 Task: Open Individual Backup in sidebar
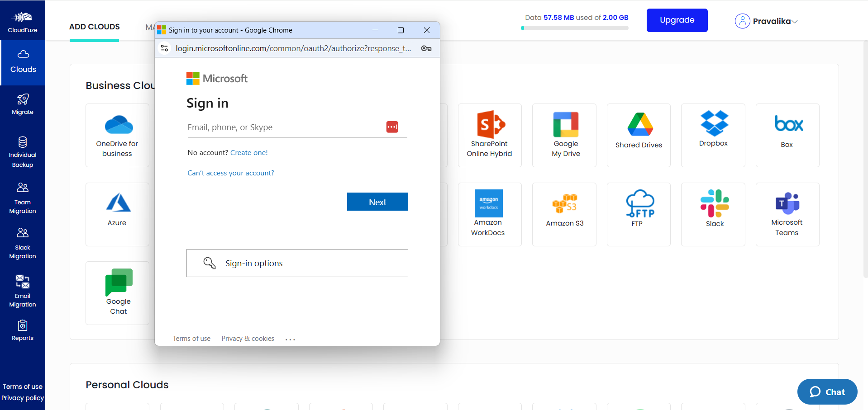(23, 152)
